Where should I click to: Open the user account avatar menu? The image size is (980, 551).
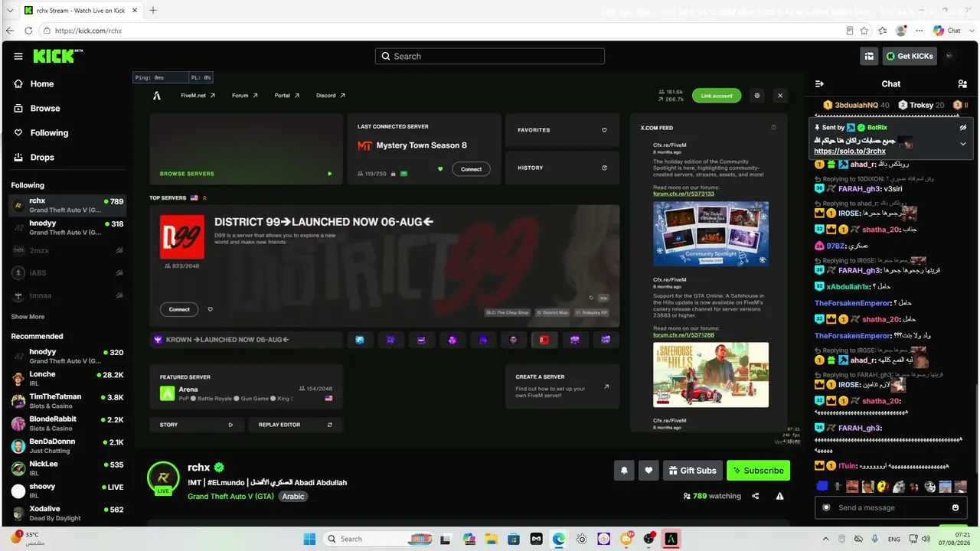[949, 56]
